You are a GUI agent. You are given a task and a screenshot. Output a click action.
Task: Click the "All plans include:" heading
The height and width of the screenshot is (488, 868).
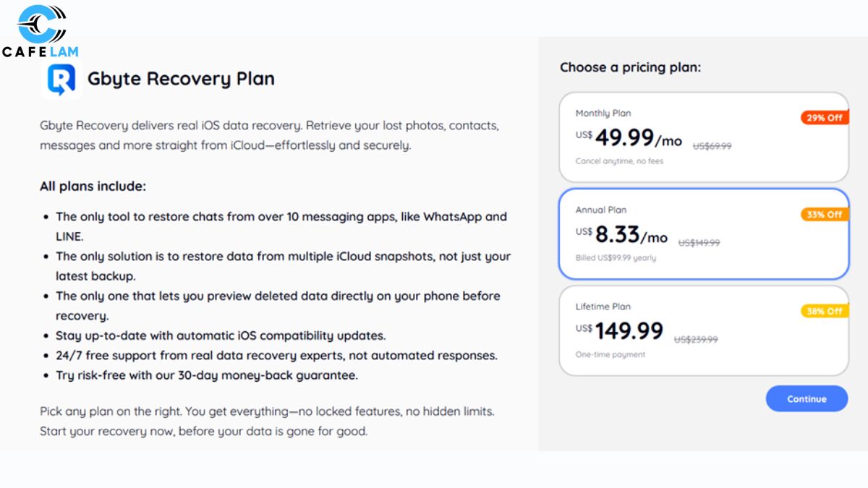point(93,187)
